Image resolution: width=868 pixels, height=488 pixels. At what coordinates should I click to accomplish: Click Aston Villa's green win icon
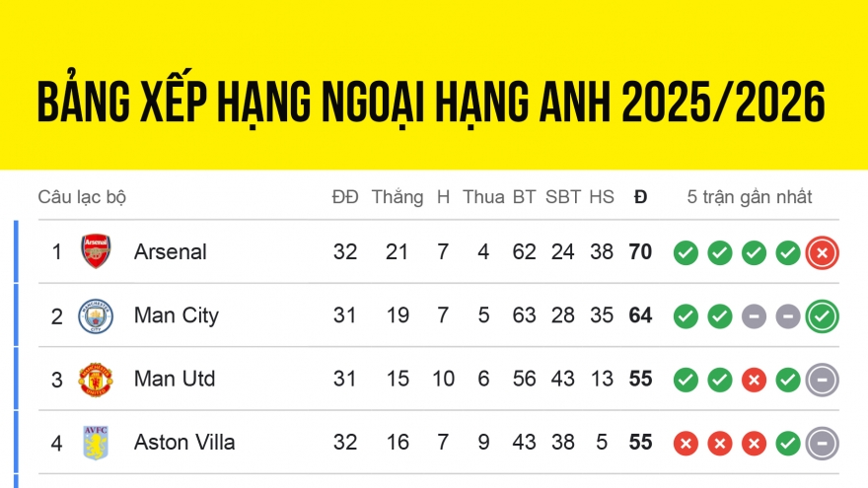pos(787,443)
